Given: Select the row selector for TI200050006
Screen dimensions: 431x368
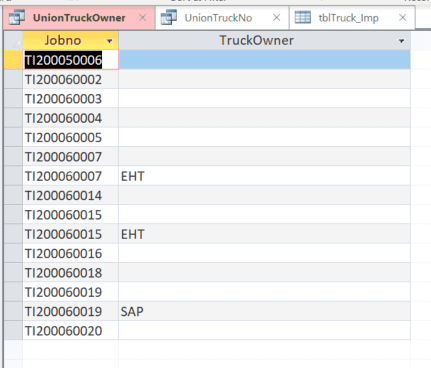Looking at the screenshot, I should click(13, 60).
